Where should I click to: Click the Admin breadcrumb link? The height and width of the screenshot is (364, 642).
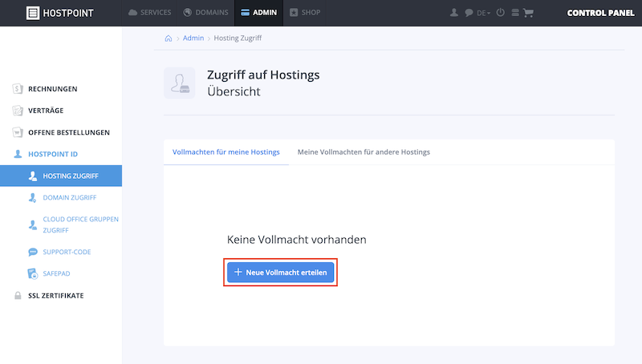[193, 38]
